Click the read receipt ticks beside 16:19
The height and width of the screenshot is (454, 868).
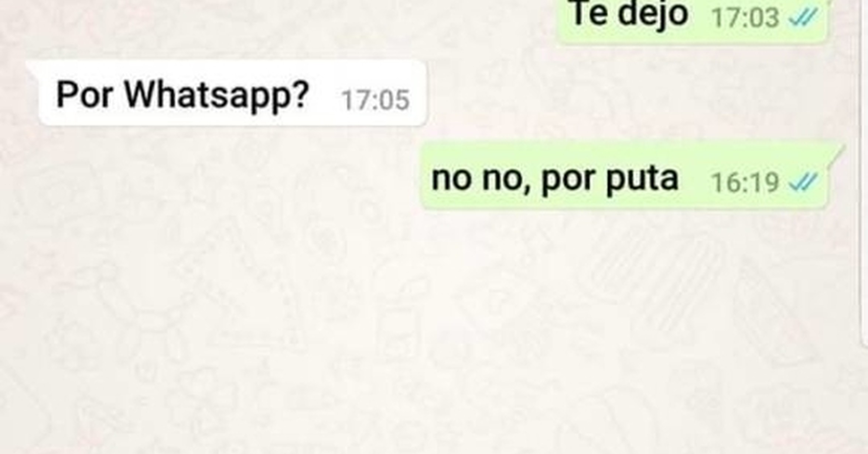[x=803, y=183]
